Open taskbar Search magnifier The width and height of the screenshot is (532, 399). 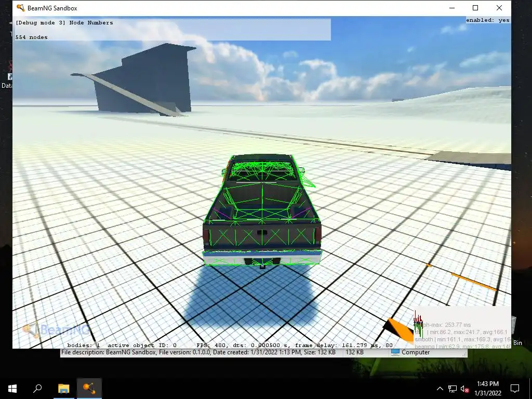(x=37, y=389)
